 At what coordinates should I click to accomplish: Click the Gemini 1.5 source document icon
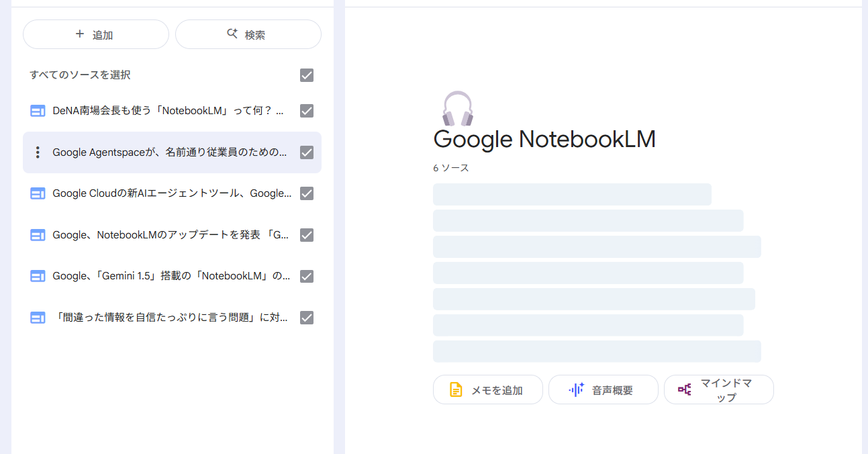coord(38,276)
